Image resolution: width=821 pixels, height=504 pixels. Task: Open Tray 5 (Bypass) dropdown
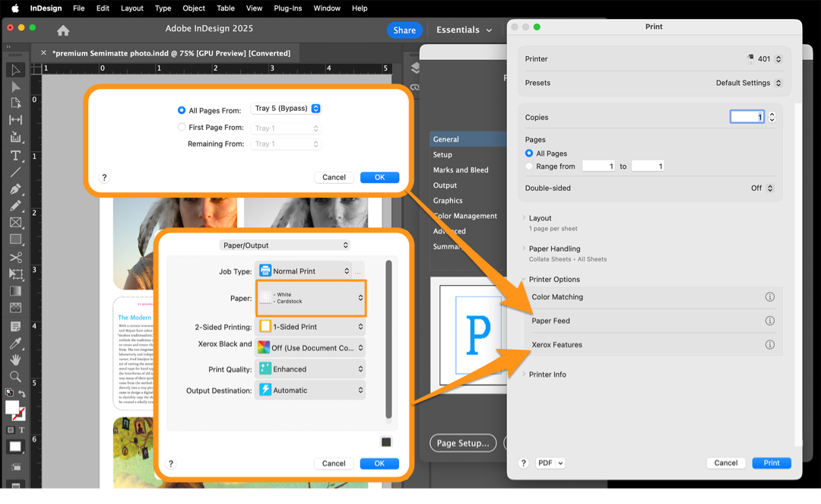coord(286,109)
